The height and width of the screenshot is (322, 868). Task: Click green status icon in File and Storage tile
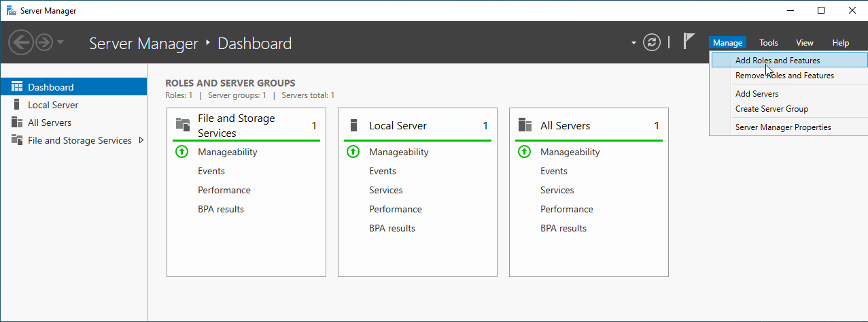click(x=181, y=152)
